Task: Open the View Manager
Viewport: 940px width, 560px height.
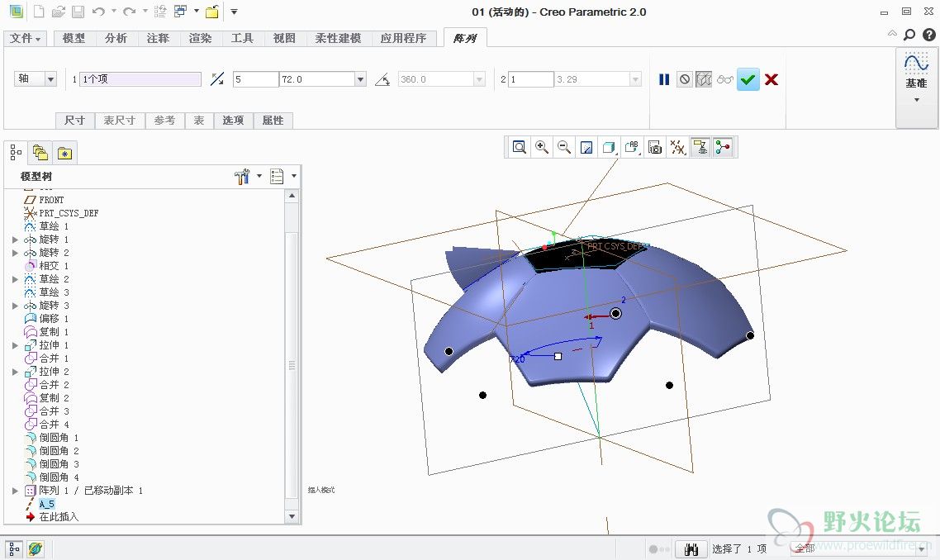Action: tap(655, 147)
